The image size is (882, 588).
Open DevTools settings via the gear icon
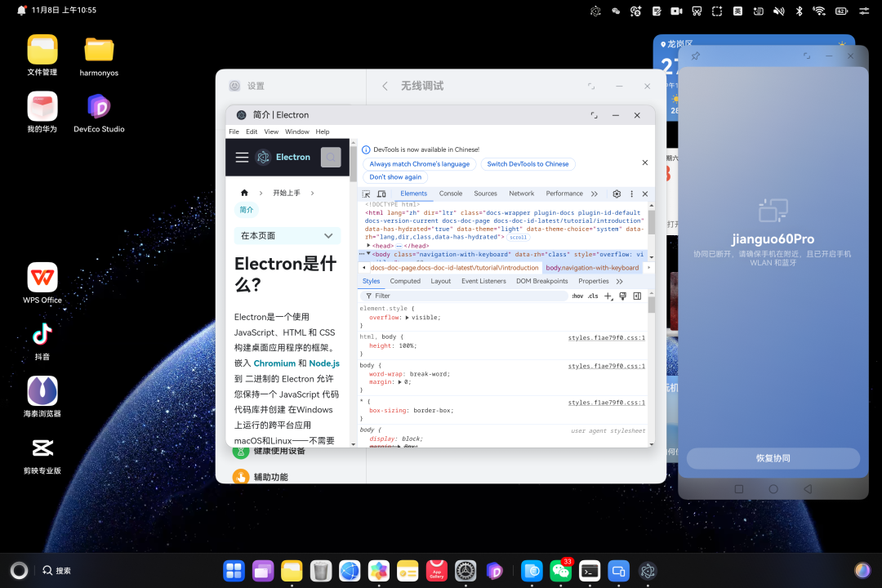[616, 194]
